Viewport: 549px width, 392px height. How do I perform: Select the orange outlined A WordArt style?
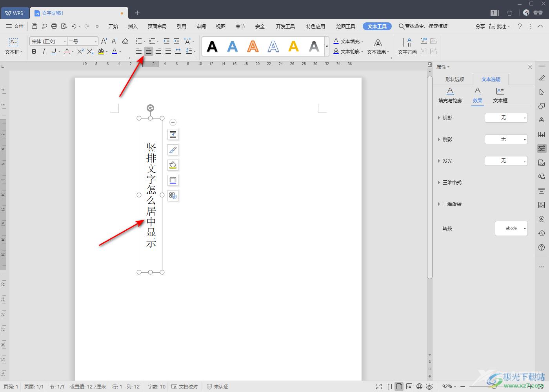253,47
